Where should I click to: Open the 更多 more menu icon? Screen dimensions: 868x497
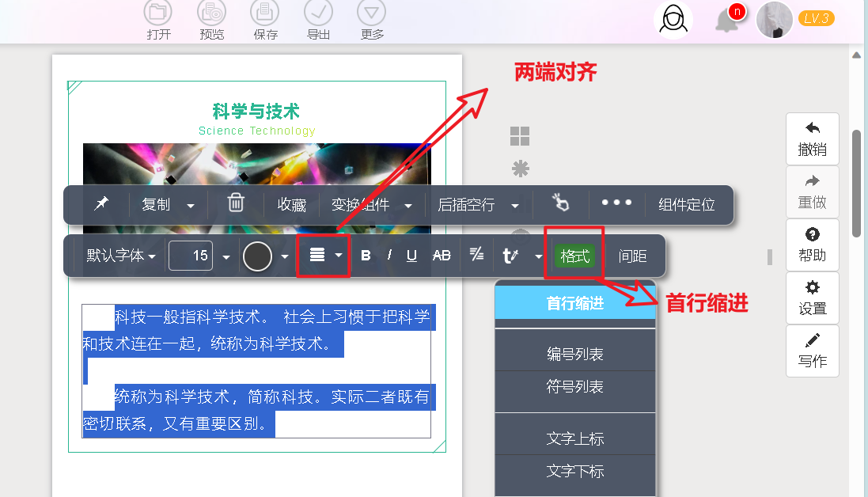click(x=371, y=12)
